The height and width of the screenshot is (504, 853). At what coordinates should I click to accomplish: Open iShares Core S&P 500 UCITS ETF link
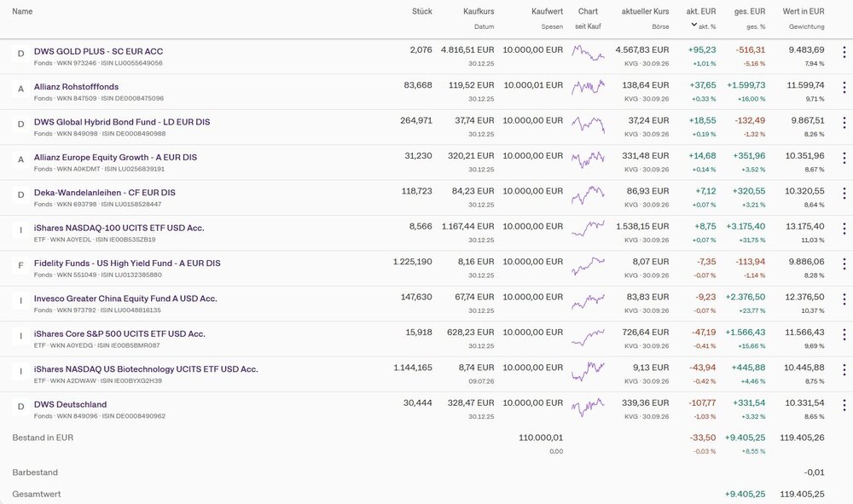point(119,333)
